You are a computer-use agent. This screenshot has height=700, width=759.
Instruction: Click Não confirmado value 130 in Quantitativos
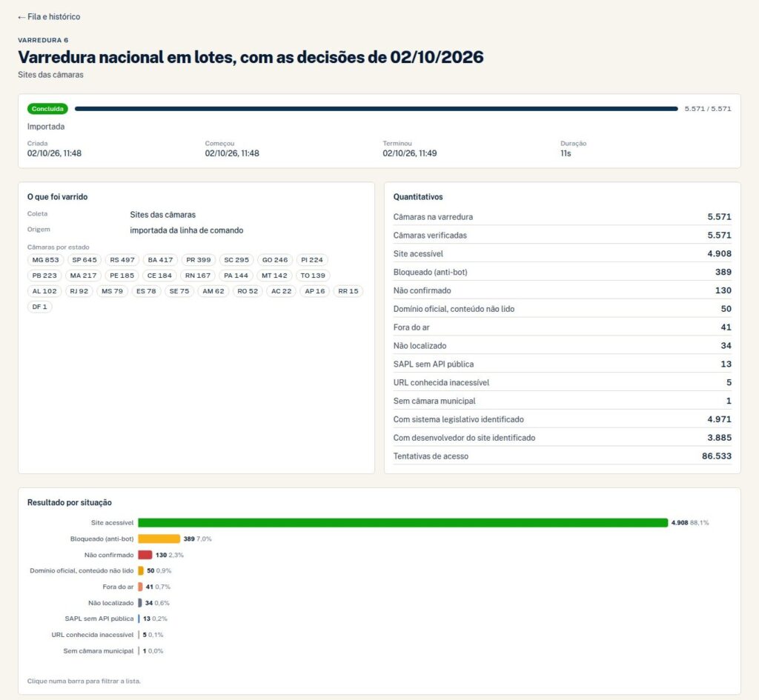(723, 290)
